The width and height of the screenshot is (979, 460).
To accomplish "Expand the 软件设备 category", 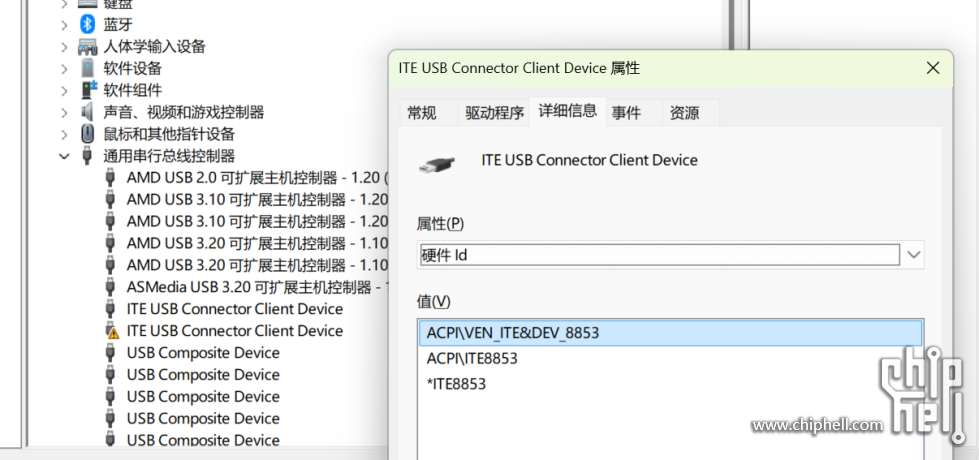I will click(x=64, y=68).
